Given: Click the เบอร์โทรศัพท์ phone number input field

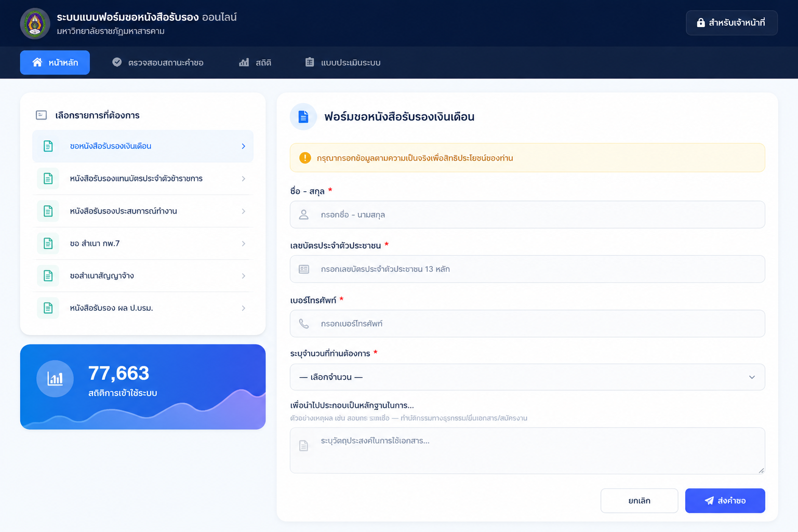Looking at the screenshot, I should (x=527, y=324).
